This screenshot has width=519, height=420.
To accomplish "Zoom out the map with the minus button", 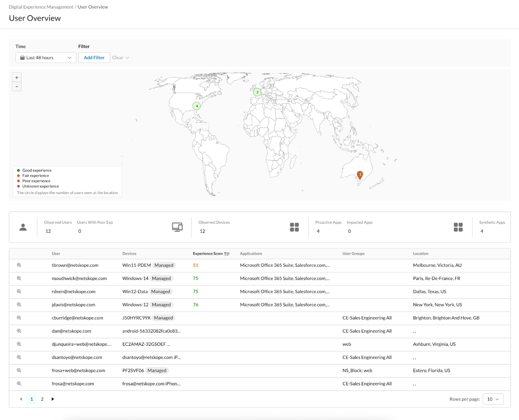I will [x=17, y=86].
